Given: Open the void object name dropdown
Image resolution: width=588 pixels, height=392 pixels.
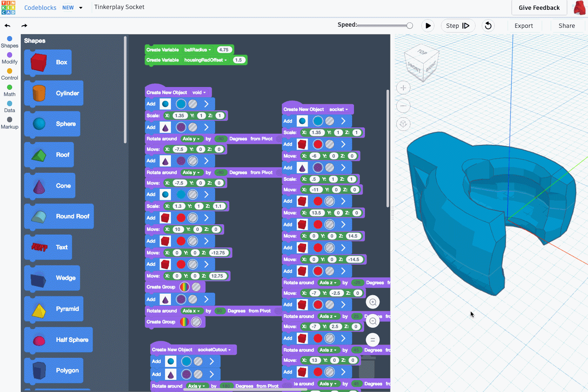Looking at the screenshot, I should coord(199,93).
